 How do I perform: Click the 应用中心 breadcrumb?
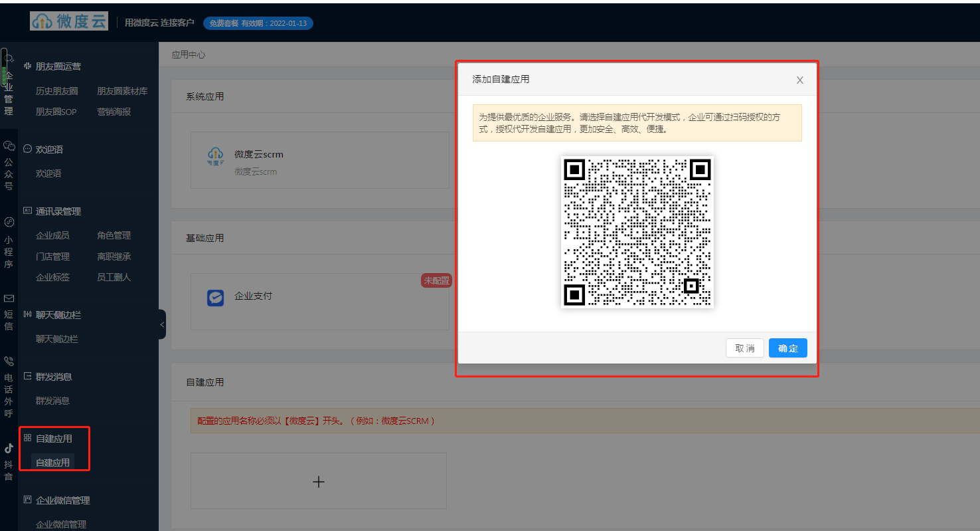tap(189, 54)
